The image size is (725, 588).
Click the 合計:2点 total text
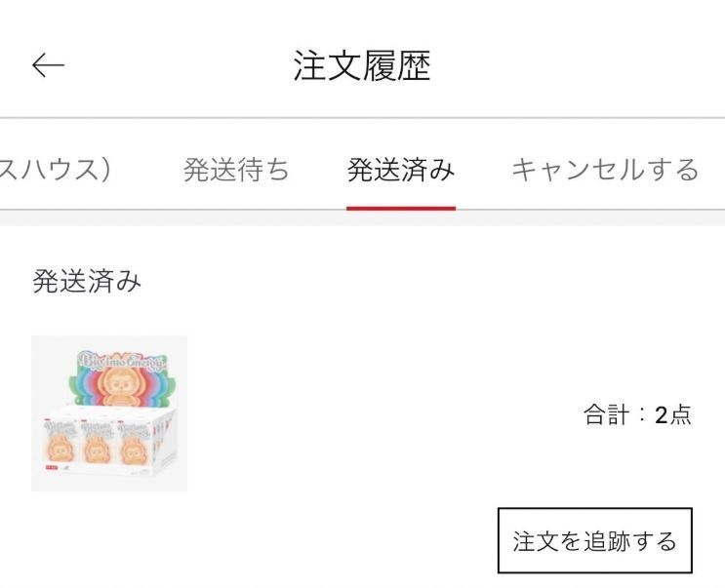(x=637, y=414)
